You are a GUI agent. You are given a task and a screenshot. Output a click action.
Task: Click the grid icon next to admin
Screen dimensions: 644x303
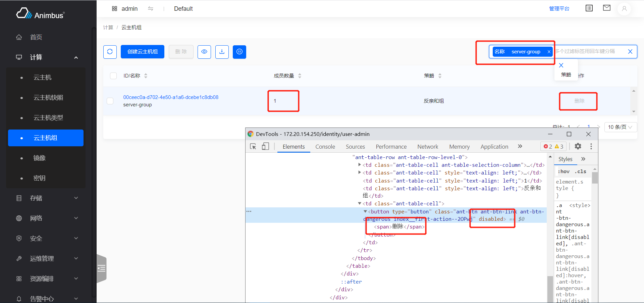(x=114, y=9)
